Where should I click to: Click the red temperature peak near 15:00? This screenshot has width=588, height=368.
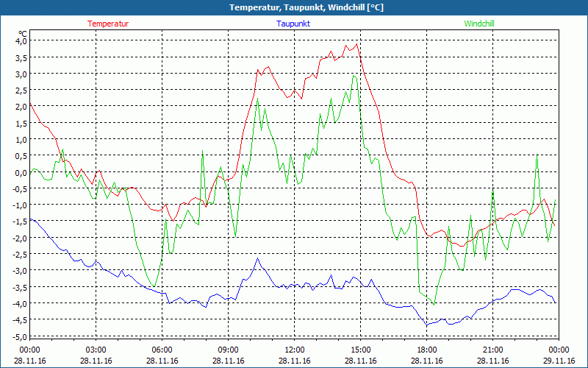pos(356,44)
